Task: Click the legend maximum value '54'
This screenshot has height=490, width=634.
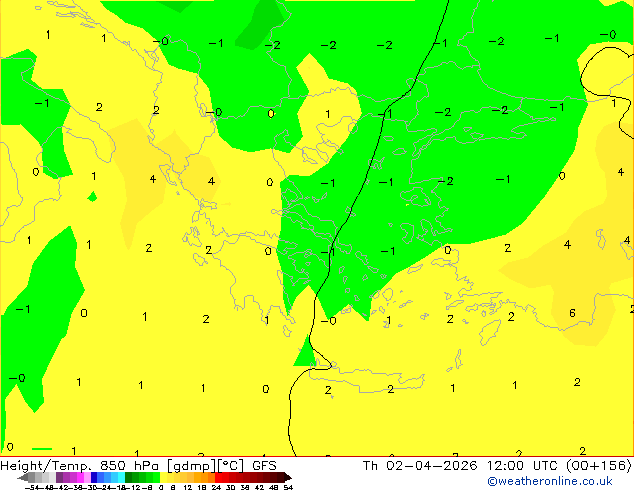Action: pyautogui.click(x=288, y=488)
